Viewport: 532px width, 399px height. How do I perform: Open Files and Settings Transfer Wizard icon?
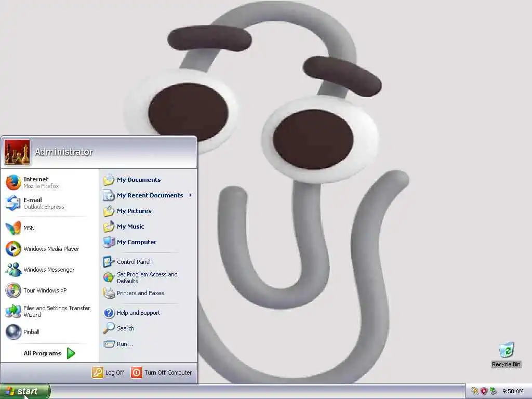tap(13, 311)
